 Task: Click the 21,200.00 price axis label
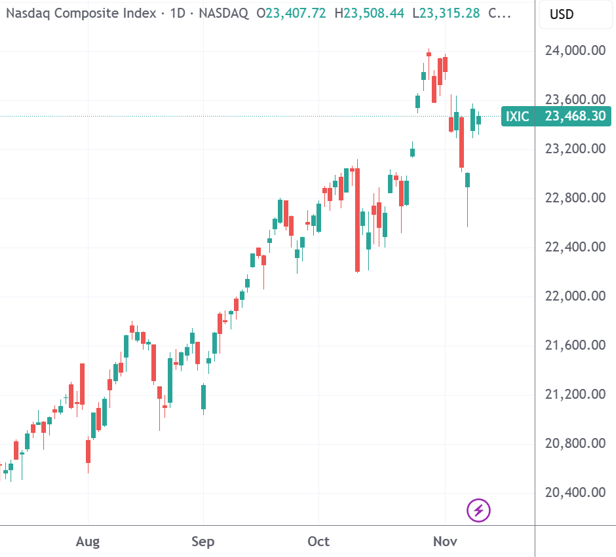point(575,394)
